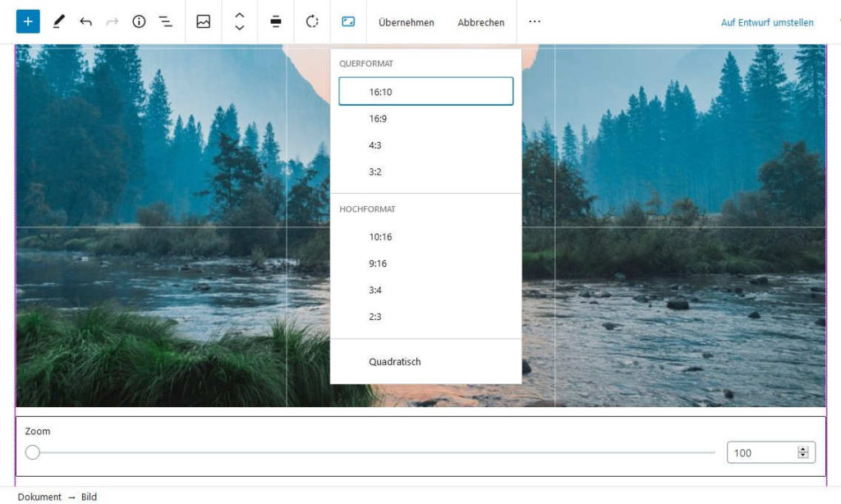The width and height of the screenshot is (841, 504).
Task: Open the document info details icon
Action: click(139, 22)
